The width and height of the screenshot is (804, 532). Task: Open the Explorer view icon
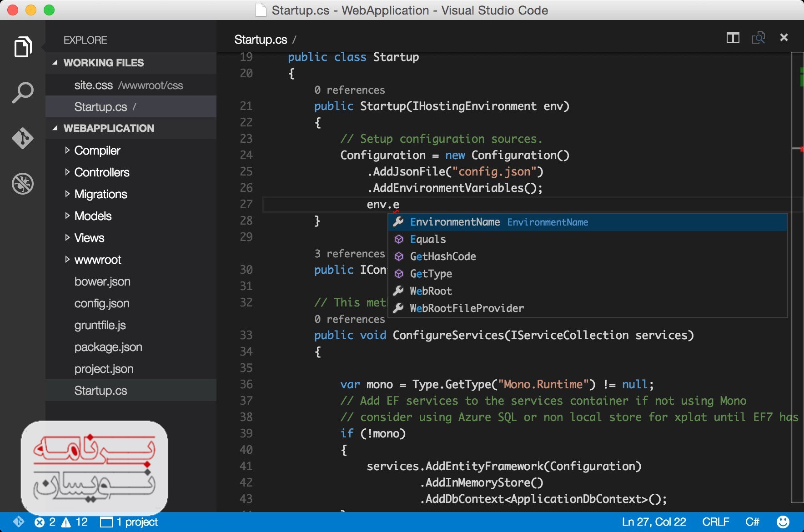pos(23,47)
